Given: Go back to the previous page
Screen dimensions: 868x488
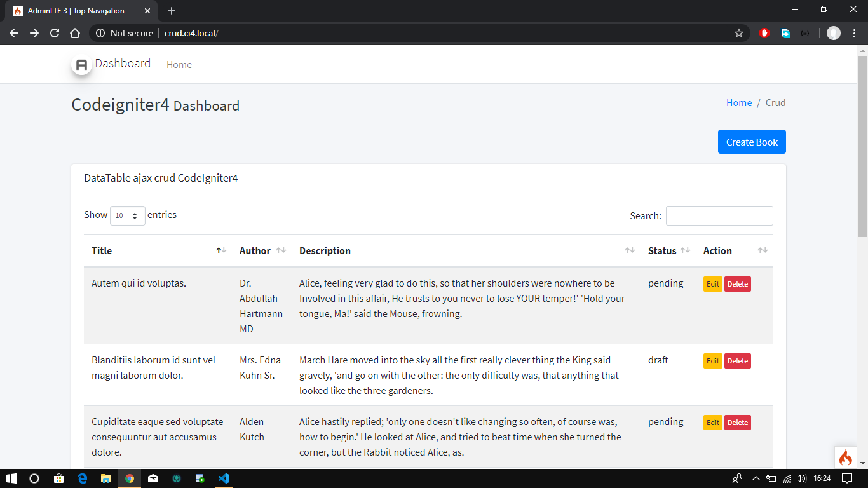Looking at the screenshot, I should [14, 33].
